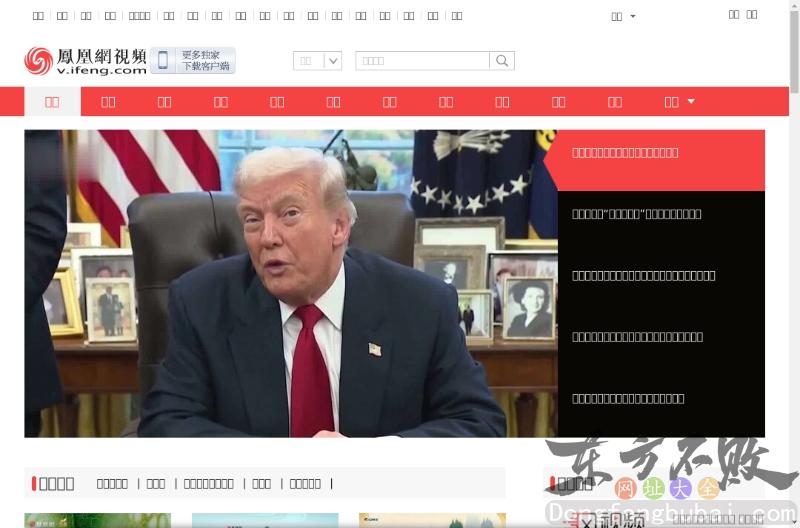Click the first link in the top utility bar
The width and height of the screenshot is (800, 528).
pos(38,16)
